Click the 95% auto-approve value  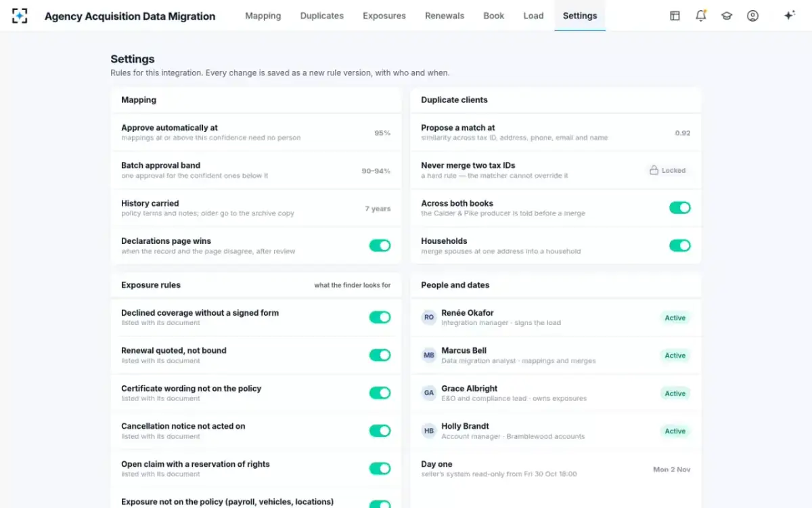pos(382,133)
